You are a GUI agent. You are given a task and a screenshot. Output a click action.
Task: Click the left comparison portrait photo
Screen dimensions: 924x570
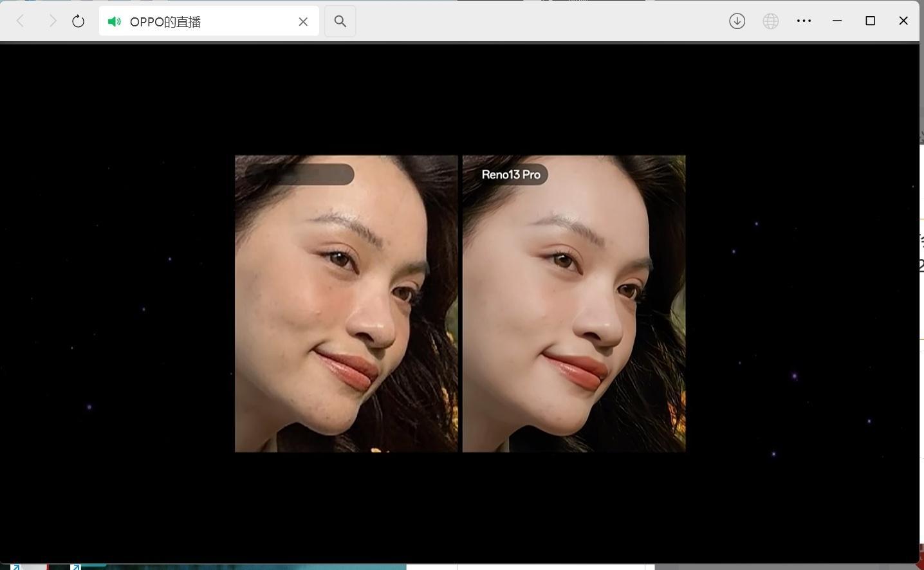point(346,304)
